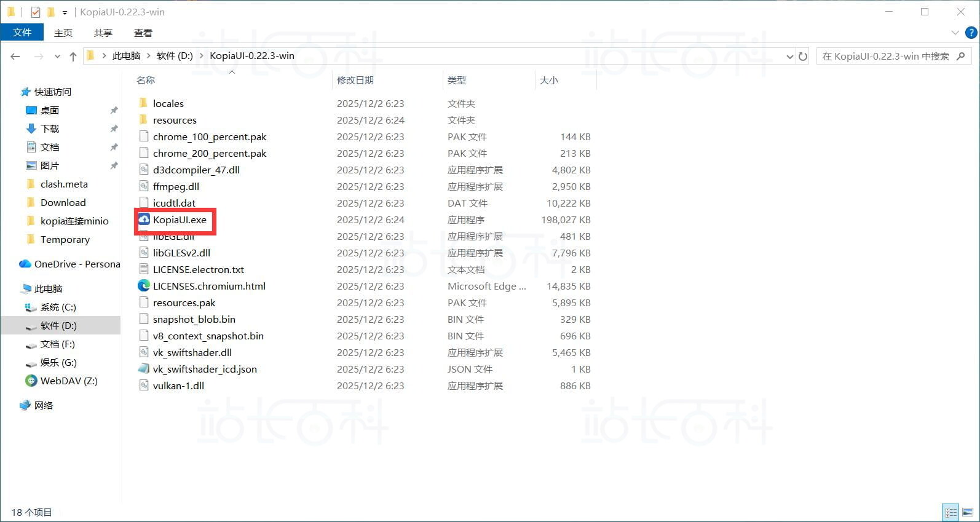This screenshot has width=980, height=522.
Task: Open the OneDrive cloud icon in sidebar
Action: pos(25,264)
